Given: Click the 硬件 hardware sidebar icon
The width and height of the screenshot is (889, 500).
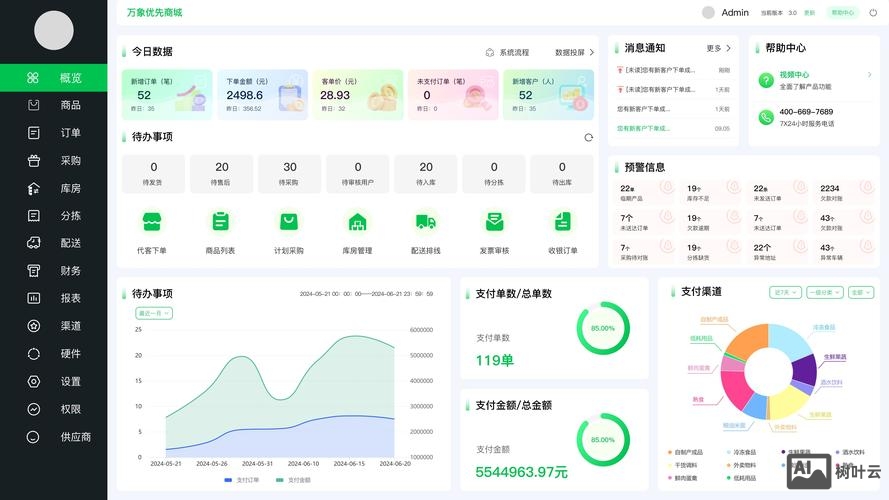Looking at the screenshot, I should pyautogui.click(x=33, y=354).
